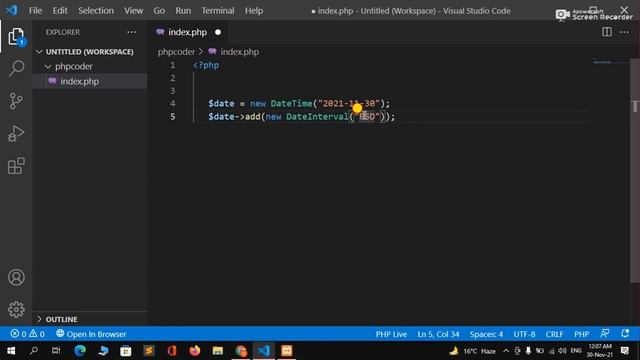
Task: Click phpcoder in the breadcrumb
Action: tap(176, 52)
